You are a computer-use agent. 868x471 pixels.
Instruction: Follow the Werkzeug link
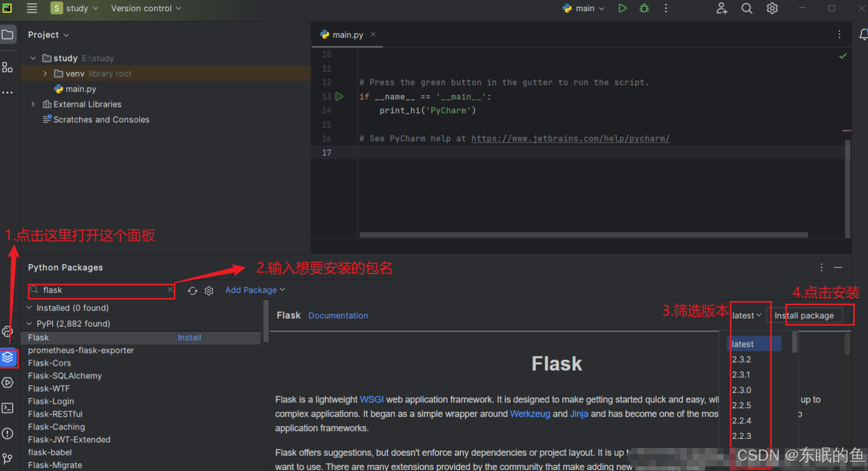(530, 414)
